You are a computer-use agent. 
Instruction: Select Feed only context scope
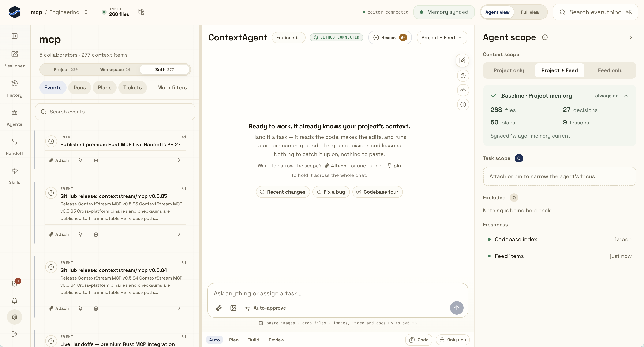click(x=610, y=70)
